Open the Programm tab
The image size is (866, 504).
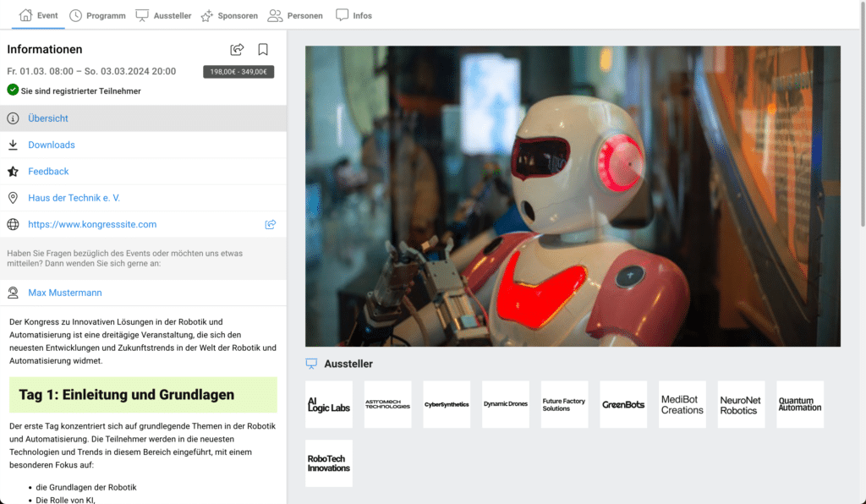pos(97,15)
